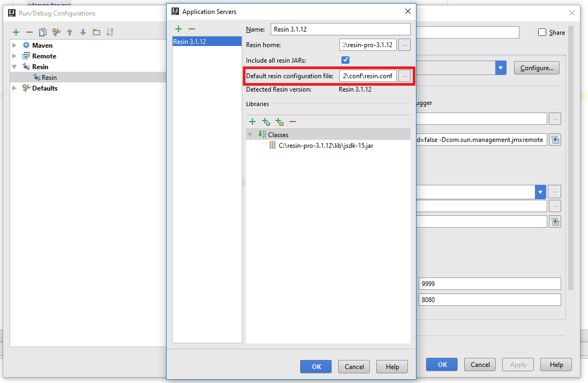Add application server with green plus

coord(178,29)
